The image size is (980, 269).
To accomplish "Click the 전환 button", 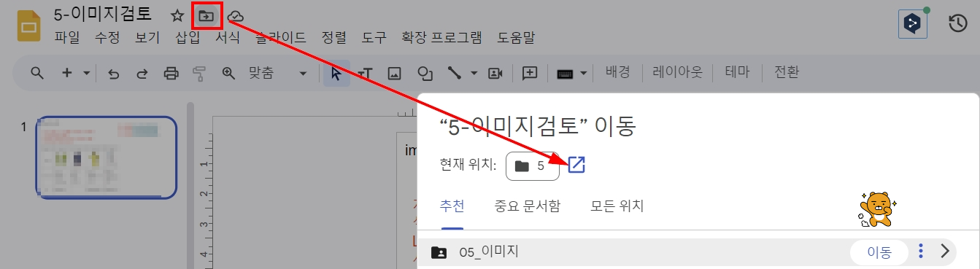I will (x=787, y=73).
